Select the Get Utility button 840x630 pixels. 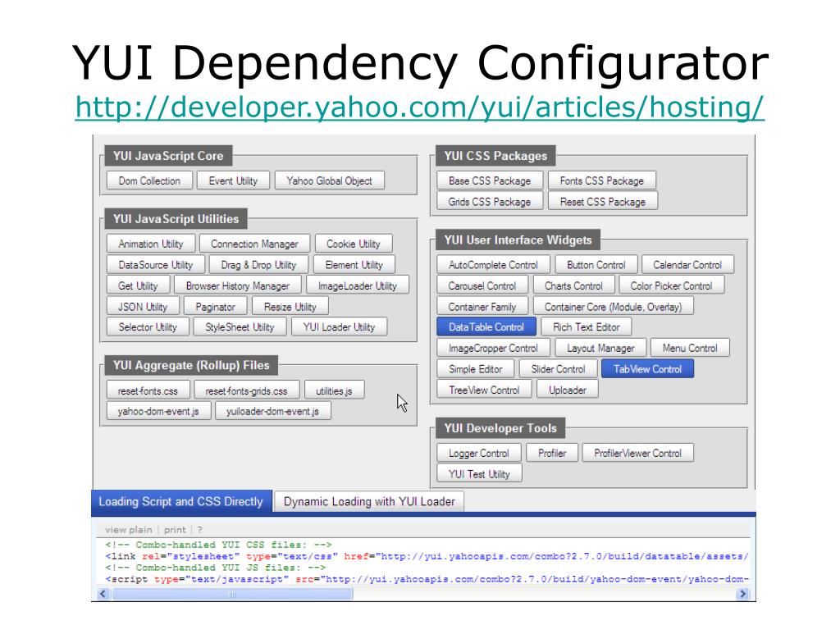coord(138,285)
